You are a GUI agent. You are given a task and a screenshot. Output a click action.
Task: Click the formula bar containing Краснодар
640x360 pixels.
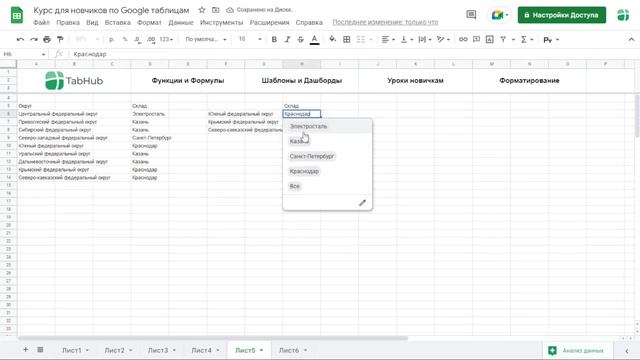tap(351, 54)
